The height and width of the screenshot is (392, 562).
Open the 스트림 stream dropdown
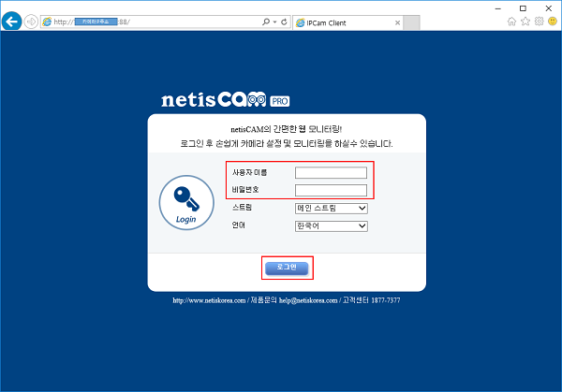(x=332, y=208)
